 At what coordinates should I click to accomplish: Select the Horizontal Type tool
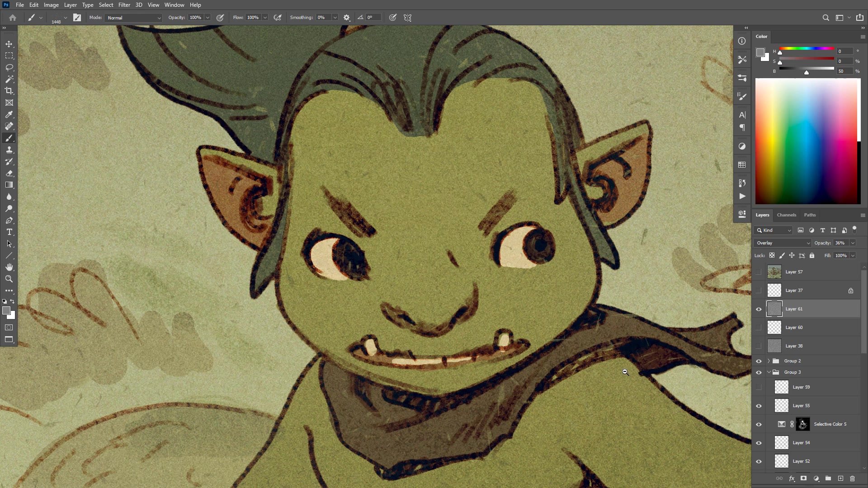tap(9, 232)
